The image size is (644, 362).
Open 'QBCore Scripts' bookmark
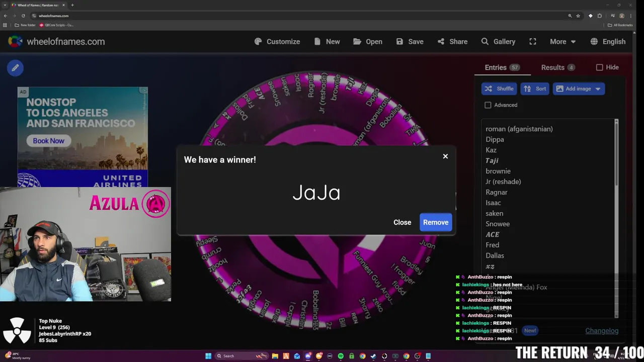click(56, 25)
